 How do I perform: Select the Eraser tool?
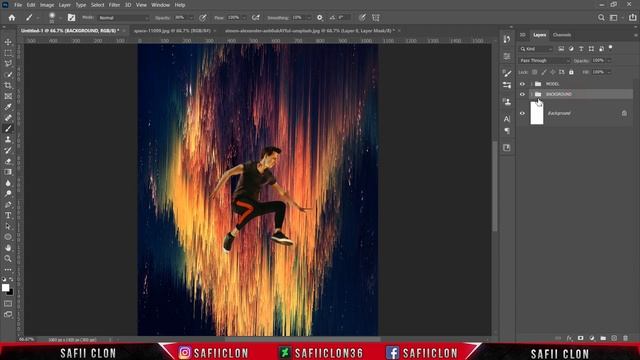pos(8,161)
